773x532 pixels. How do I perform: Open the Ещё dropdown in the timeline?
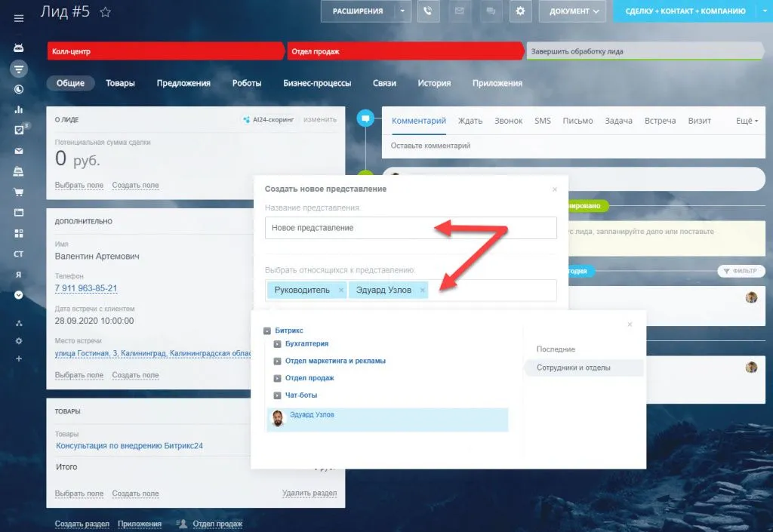tap(746, 121)
